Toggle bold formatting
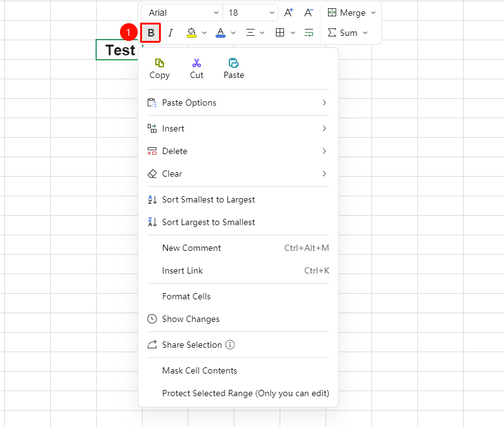Viewport: 504px width, 427px height. pyautogui.click(x=151, y=33)
